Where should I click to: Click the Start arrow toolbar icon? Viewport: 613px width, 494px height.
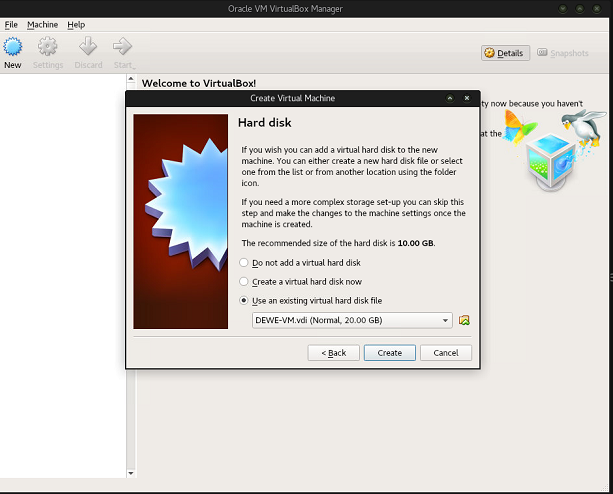(122, 47)
